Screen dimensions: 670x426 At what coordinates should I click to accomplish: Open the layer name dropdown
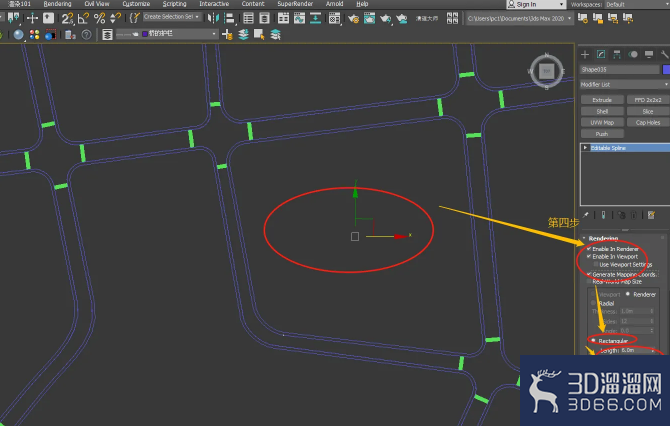pos(167,34)
